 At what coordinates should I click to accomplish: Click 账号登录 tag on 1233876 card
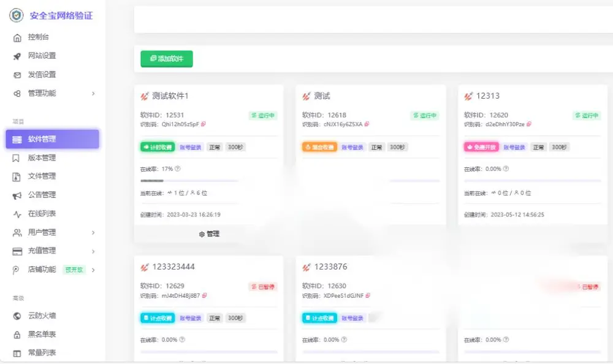click(352, 318)
